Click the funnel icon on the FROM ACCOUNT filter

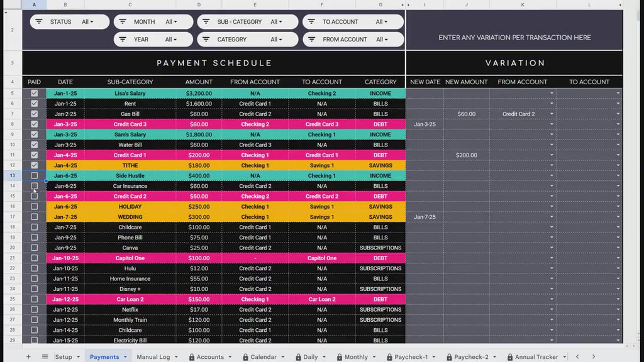[x=313, y=39]
